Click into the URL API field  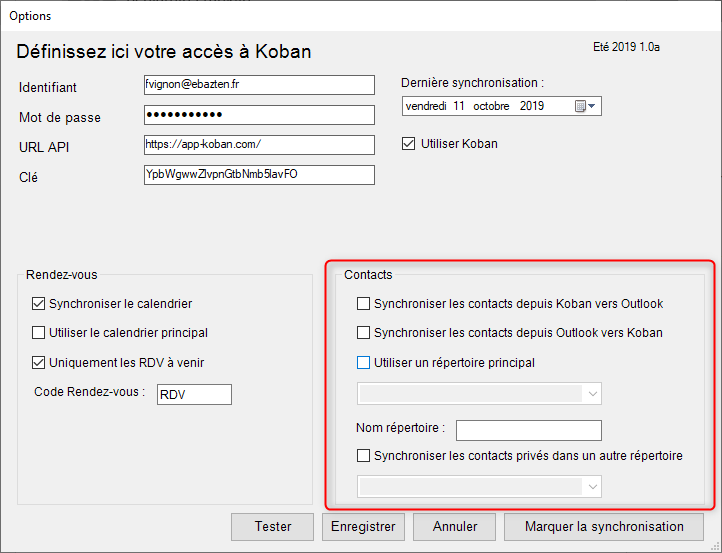pos(259,145)
